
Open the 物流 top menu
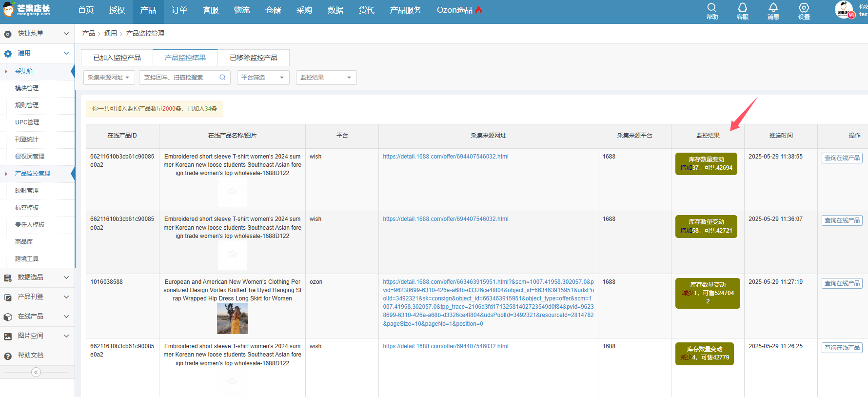tap(242, 10)
